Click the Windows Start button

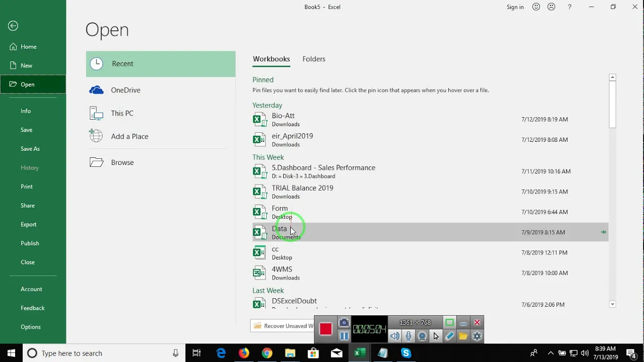[x=11, y=353]
